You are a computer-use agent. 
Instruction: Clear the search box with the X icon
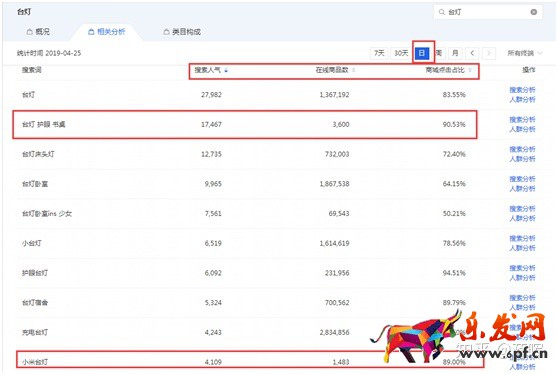(533, 12)
